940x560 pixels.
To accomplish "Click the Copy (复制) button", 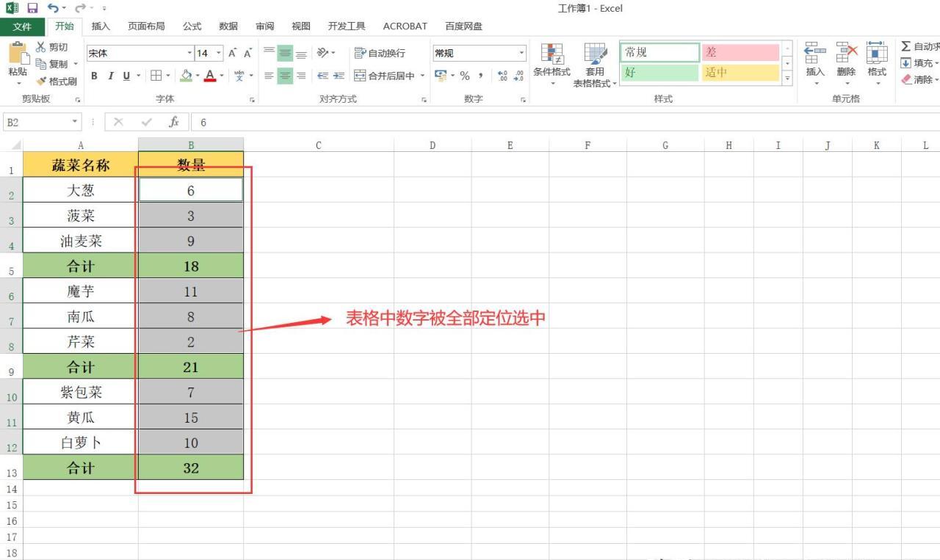I will tap(53, 64).
